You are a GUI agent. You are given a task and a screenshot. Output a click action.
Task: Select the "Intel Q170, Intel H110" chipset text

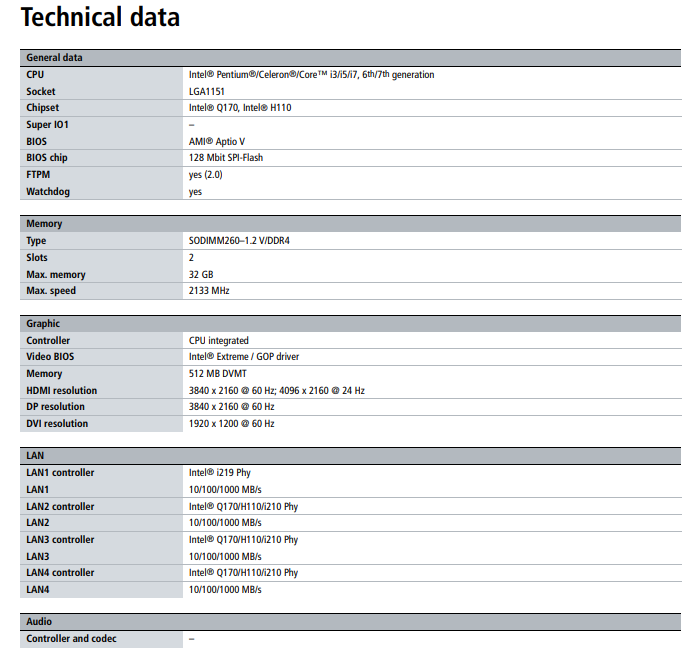coord(240,108)
